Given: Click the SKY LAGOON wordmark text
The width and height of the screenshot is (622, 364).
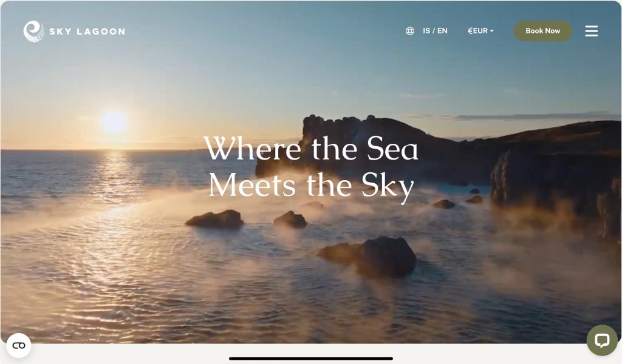Looking at the screenshot, I should coord(87,32).
